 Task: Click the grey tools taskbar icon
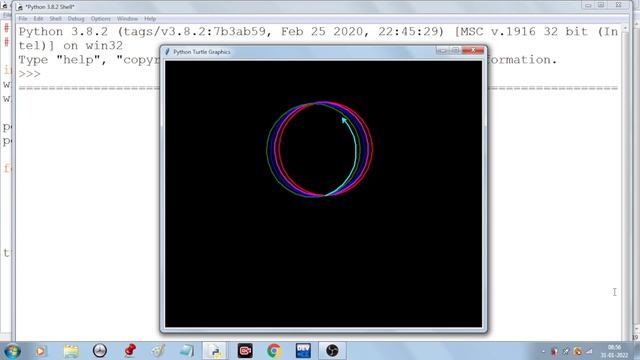(x=158, y=351)
